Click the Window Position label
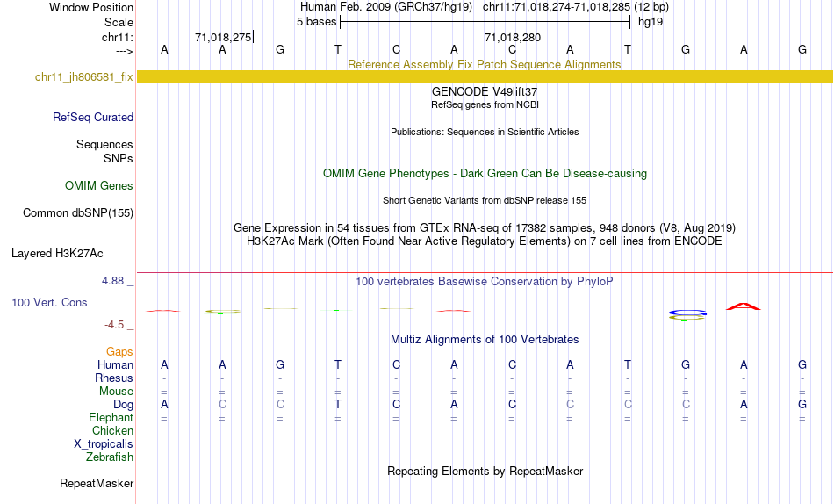This screenshot has width=834, height=504. tap(91, 7)
